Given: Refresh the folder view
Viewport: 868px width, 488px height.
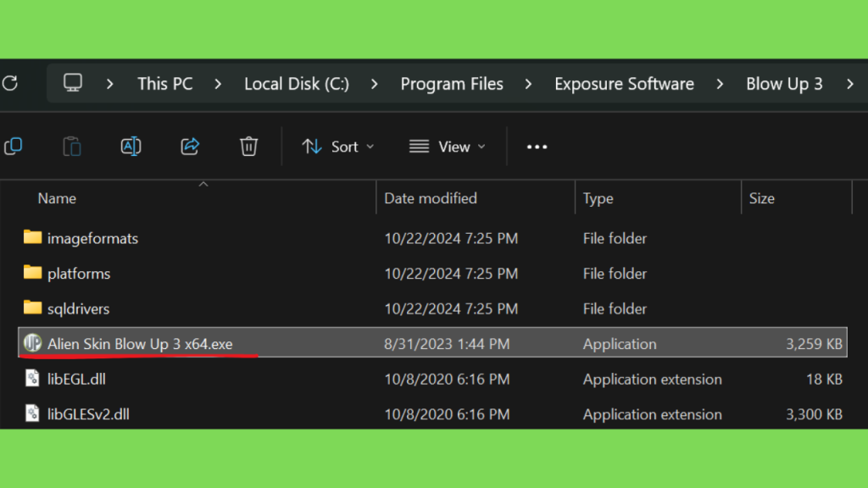Looking at the screenshot, I should pos(10,84).
